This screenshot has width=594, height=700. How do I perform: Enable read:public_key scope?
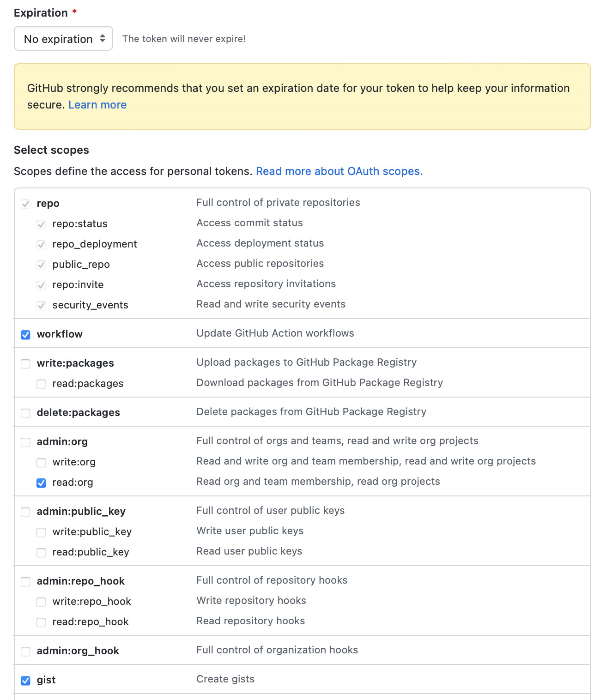[42, 553]
